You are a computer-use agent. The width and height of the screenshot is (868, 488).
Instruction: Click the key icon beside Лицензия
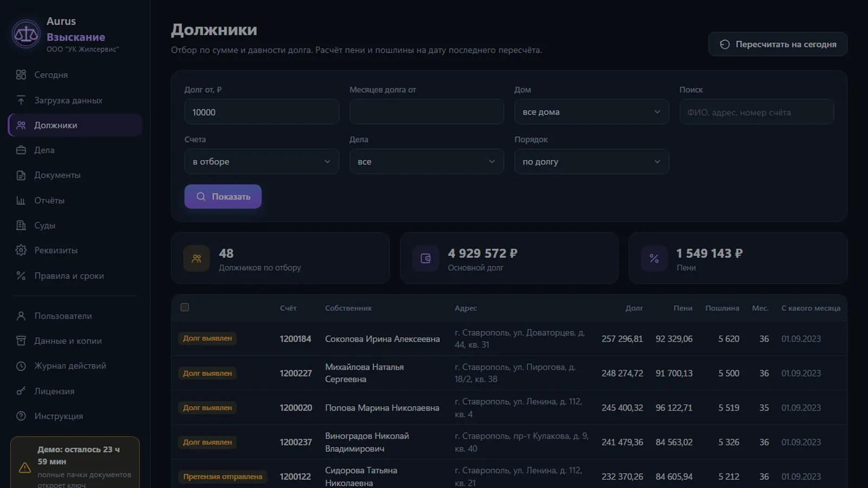tap(21, 391)
